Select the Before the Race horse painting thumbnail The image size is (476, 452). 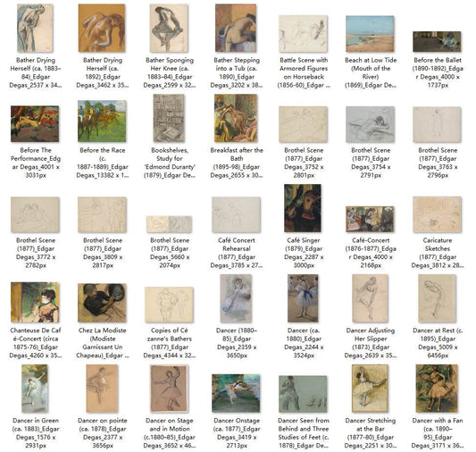[102, 121]
